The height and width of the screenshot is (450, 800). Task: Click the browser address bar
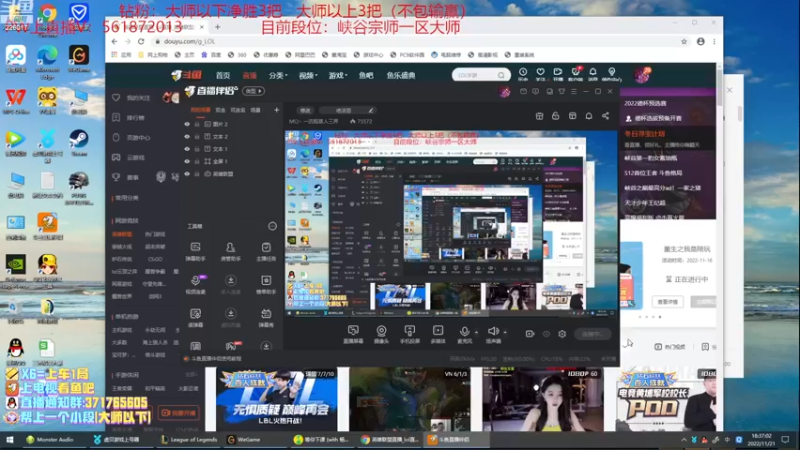[x=418, y=41]
